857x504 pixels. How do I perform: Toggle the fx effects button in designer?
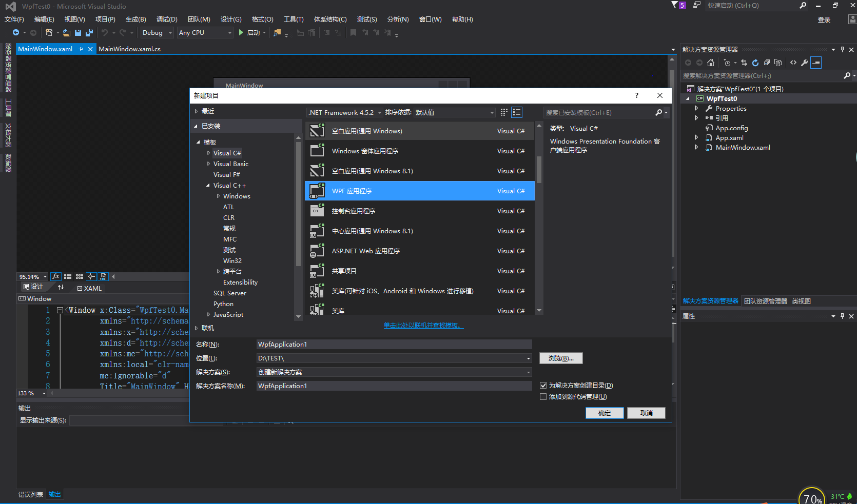click(x=56, y=276)
